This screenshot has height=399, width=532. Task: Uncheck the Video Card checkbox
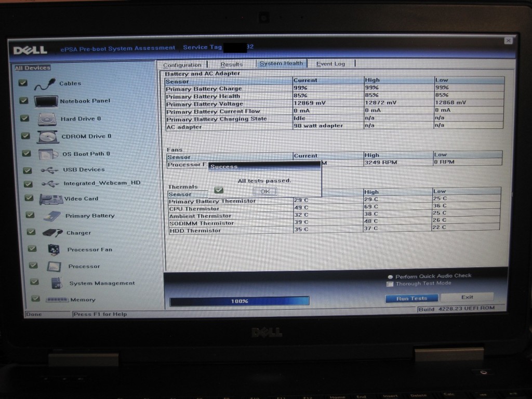coord(29,198)
